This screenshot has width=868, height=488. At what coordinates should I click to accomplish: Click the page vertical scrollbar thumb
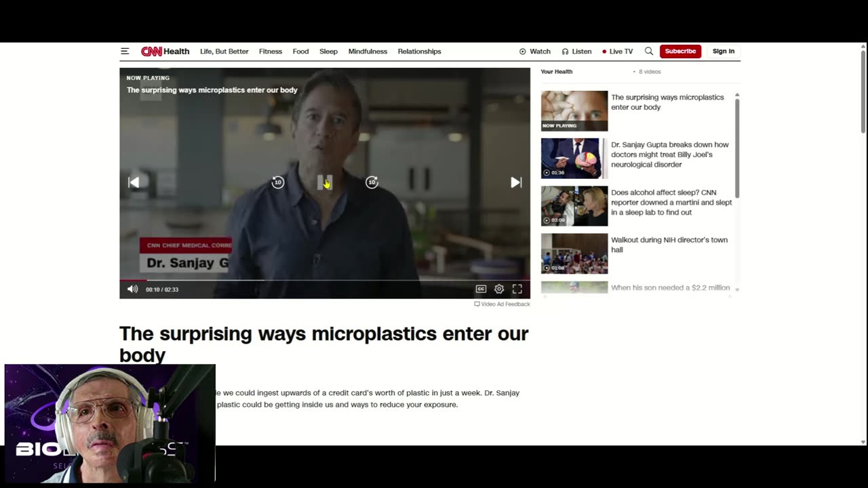click(863, 91)
